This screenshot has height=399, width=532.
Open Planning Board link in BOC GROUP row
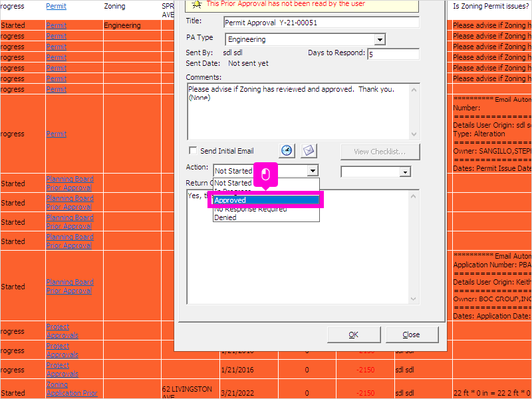pos(70,287)
